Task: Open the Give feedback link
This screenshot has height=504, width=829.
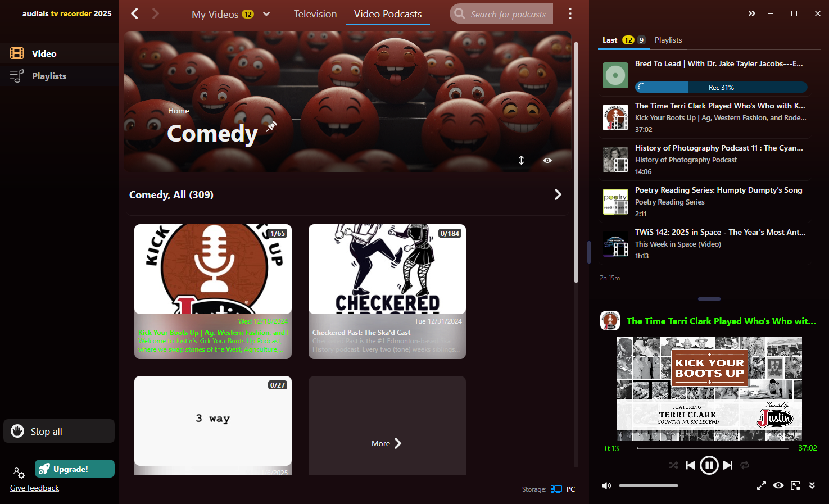Action: pyautogui.click(x=34, y=488)
